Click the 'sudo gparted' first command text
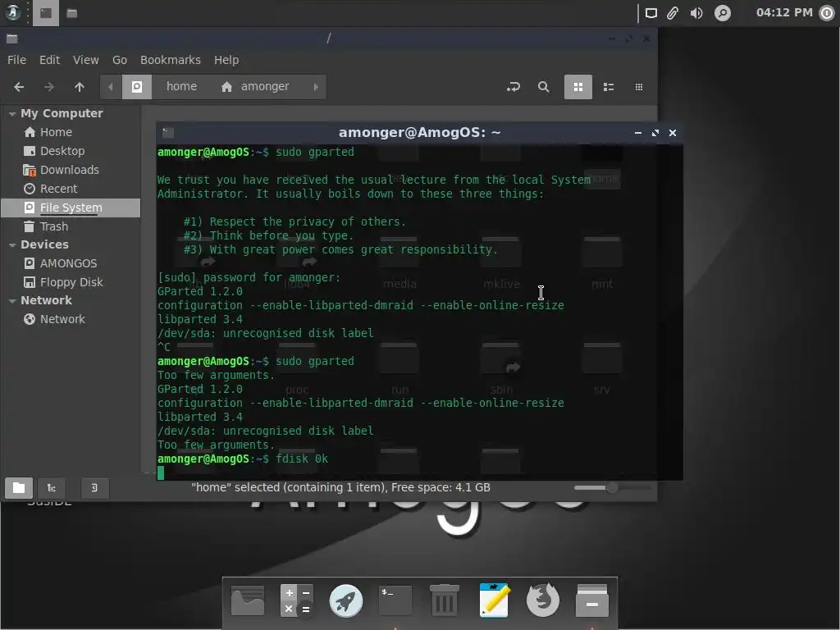 [315, 152]
